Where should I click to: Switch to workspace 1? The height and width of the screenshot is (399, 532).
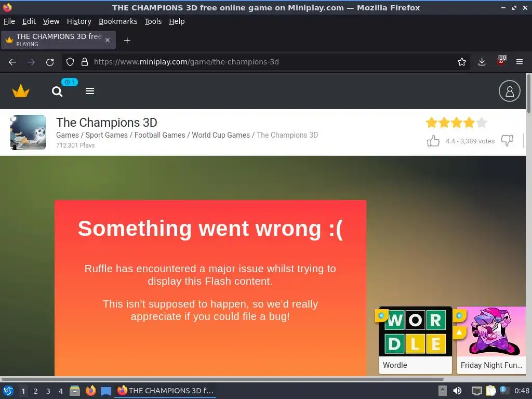tap(23, 391)
